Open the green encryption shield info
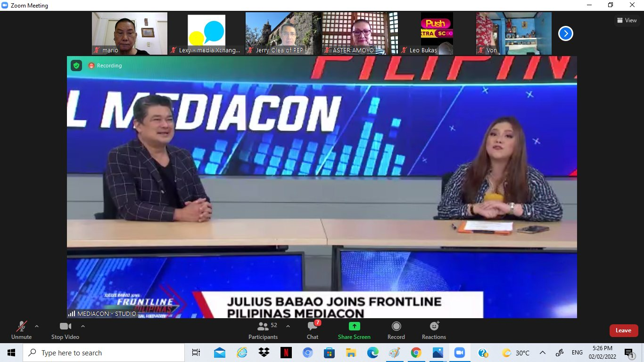Screen dimensions: 644x362 coord(76,66)
